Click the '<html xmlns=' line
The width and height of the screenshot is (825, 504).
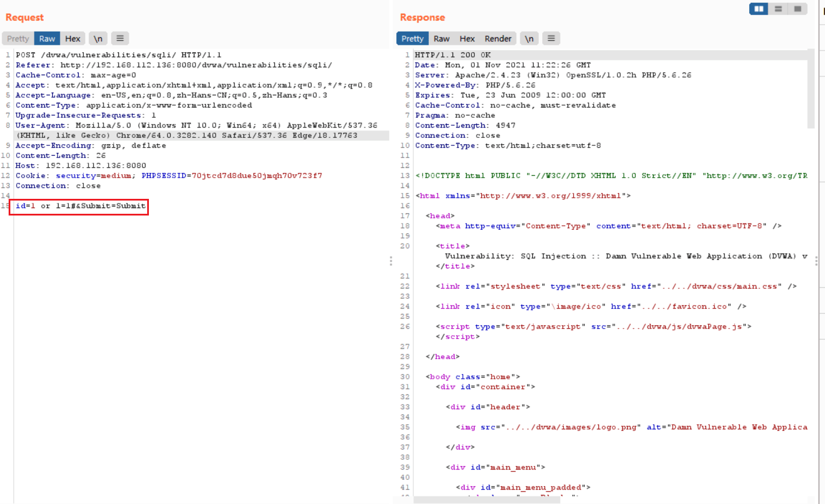[523, 196]
